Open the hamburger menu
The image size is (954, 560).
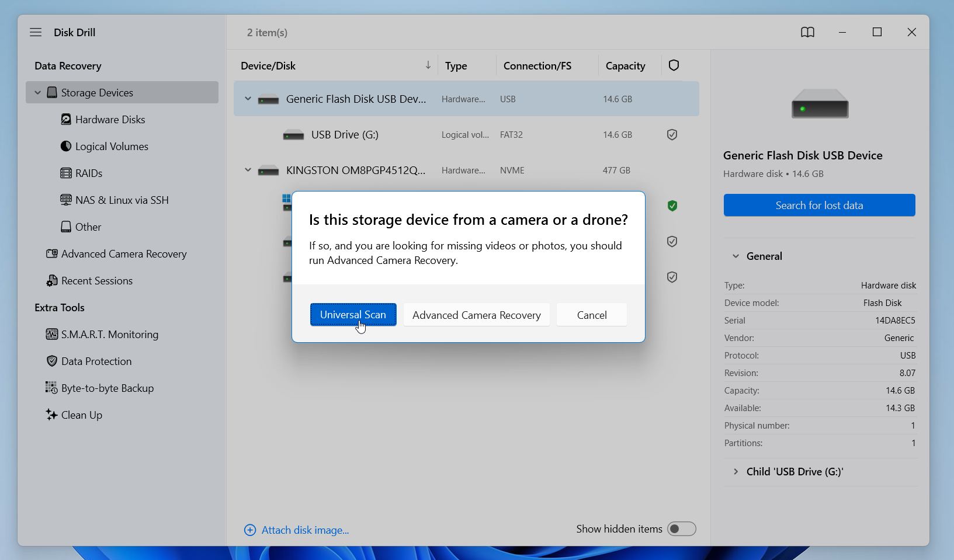[x=36, y=32]
